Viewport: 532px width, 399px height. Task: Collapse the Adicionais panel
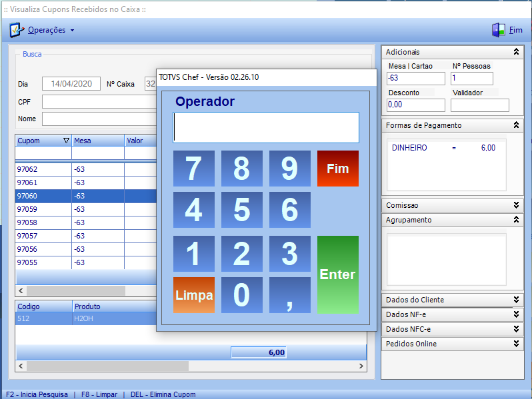click(x=516, y=52)
